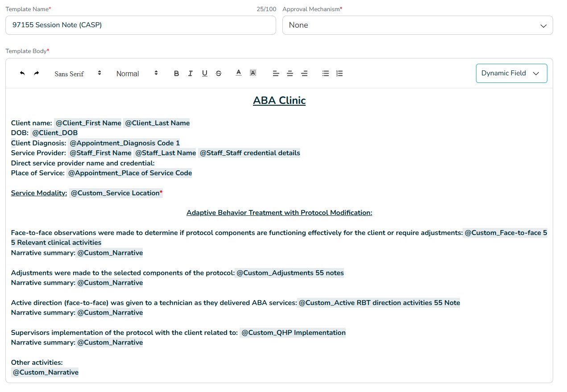Image resolution: width=567 pixels, height=392 pixels.
Task: Click the Template Name input field
Action: (x=141, y=25)
